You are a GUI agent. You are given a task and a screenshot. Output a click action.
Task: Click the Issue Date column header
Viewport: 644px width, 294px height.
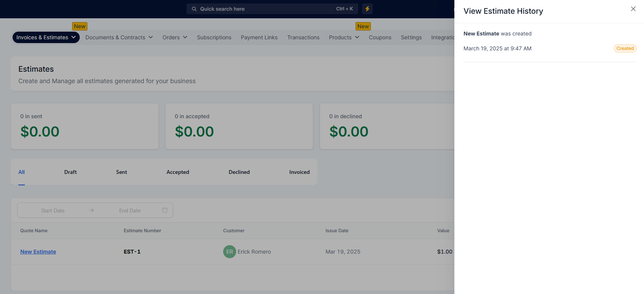337,231
